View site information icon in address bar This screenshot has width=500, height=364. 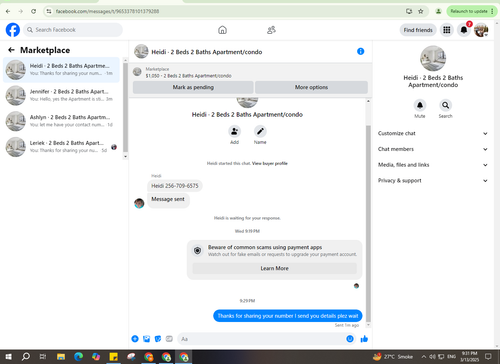(49, 11)
